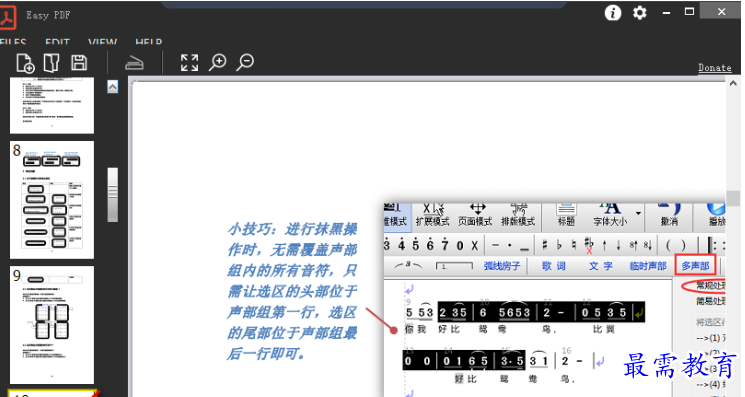Image resolution: width=745 pixels, height=397 pixels.
Task: Click the sharp accidental symbol
Action: (x=544, y=245)
